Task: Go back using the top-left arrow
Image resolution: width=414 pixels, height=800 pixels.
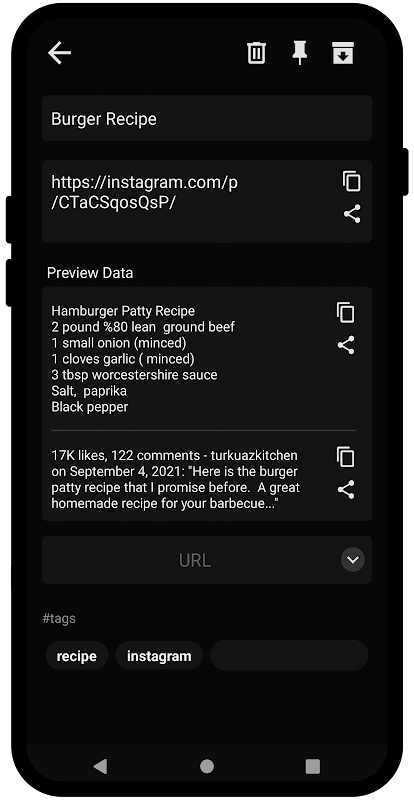Action: (59, 53)
